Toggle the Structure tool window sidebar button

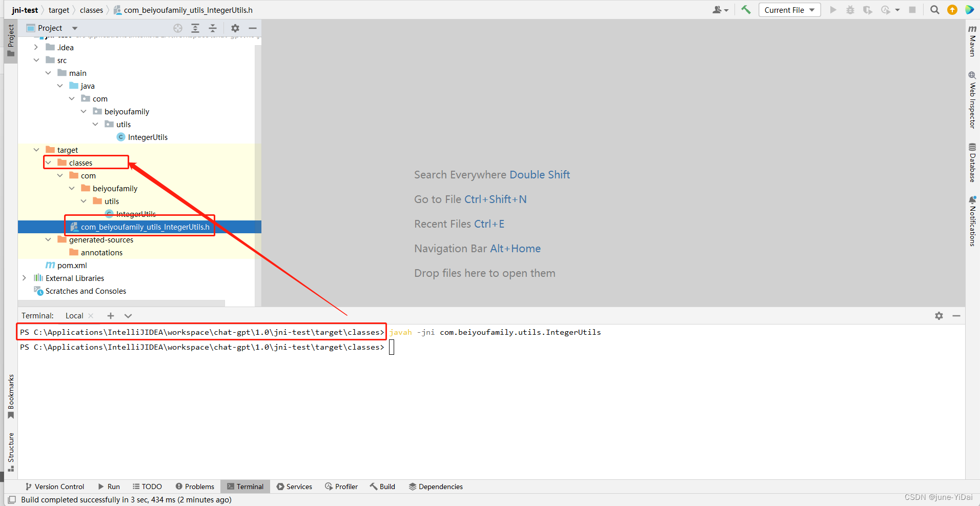point(11,452)
